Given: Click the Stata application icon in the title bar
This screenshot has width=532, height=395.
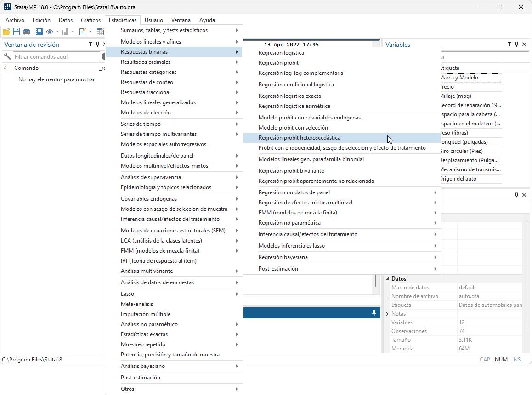Looking at the screenshot, I should point(7,7).
